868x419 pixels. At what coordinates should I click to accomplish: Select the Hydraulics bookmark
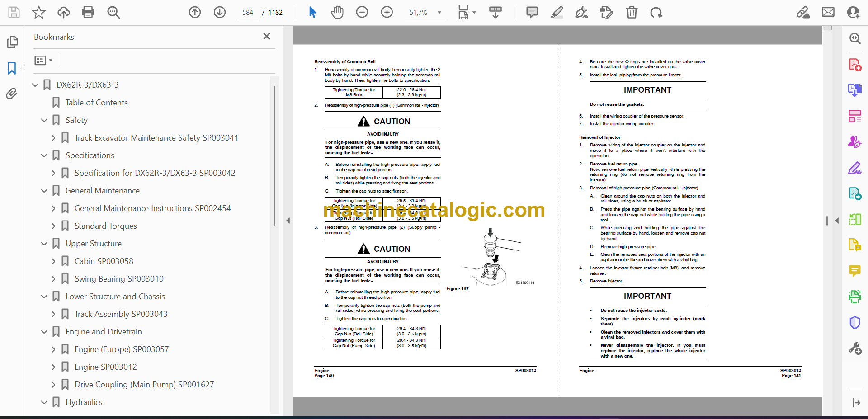point(84,402)
